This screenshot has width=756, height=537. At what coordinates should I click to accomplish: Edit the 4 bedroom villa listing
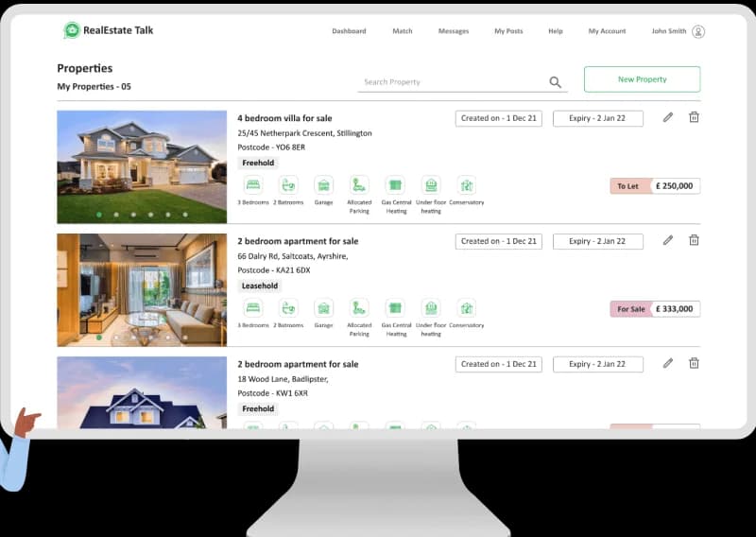668,117
